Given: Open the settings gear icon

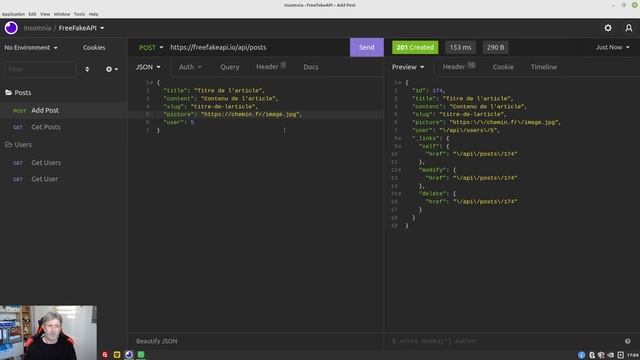Looking at the screenshot, I should pyautogui.click(x=608, y=28).
